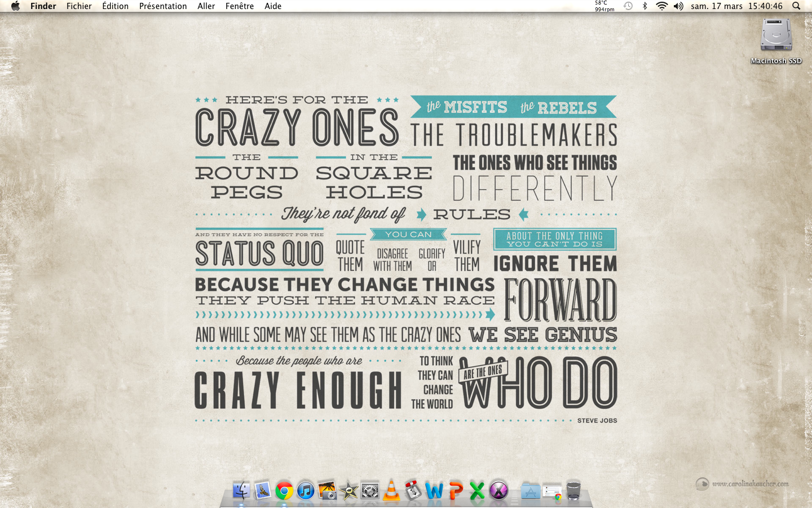Launch iTunes from the dock
812x508 pixels.
306,491
